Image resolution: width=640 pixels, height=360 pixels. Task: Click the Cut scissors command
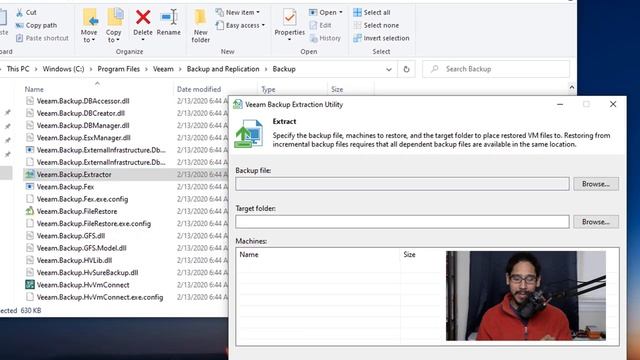26,13
